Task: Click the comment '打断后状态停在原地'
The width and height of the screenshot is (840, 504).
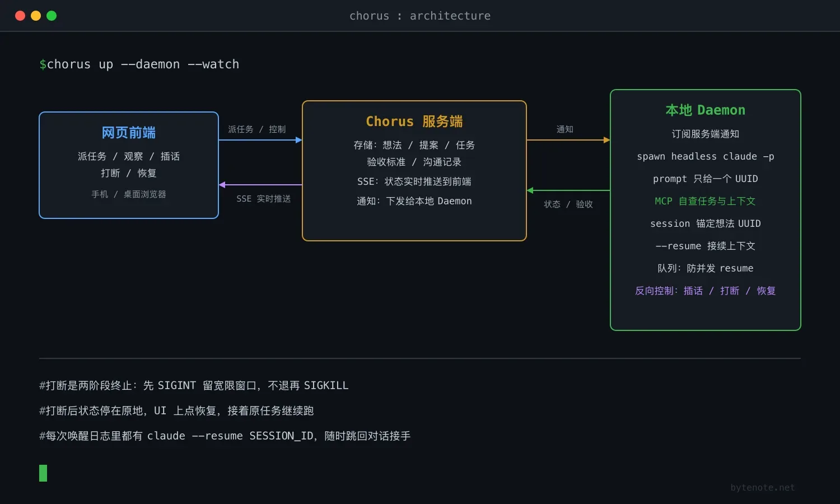Action: pyautogui.click(x=176, y=410)
